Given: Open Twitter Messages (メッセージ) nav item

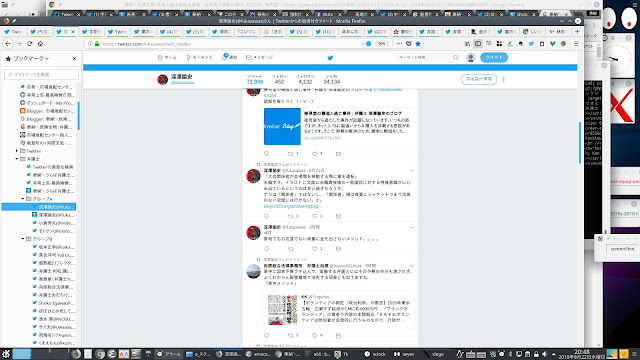Looking at the screenshot, I should [x=260, y=58].
